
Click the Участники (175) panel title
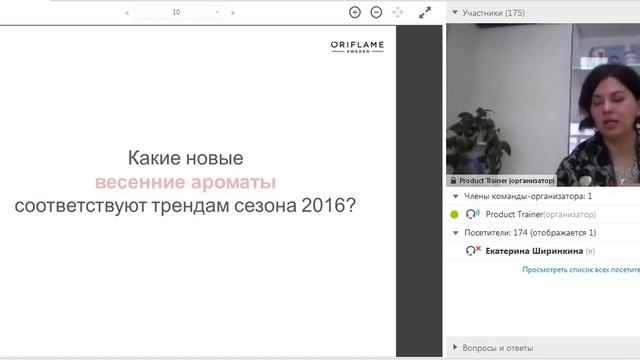click(x=493, y=13)
